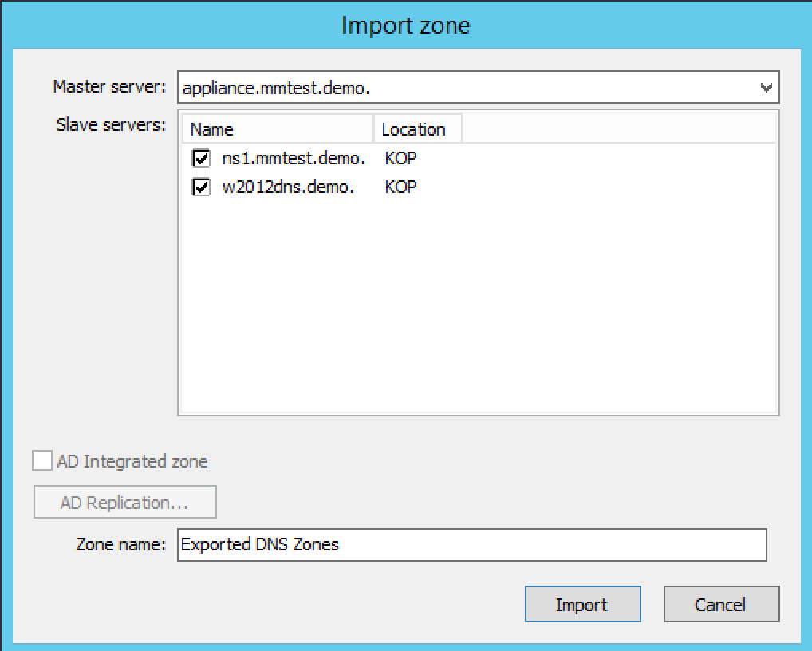Screen dimensions: 812x651
Task: Focus the Zone name input field
Action: (x=471, y=545)
